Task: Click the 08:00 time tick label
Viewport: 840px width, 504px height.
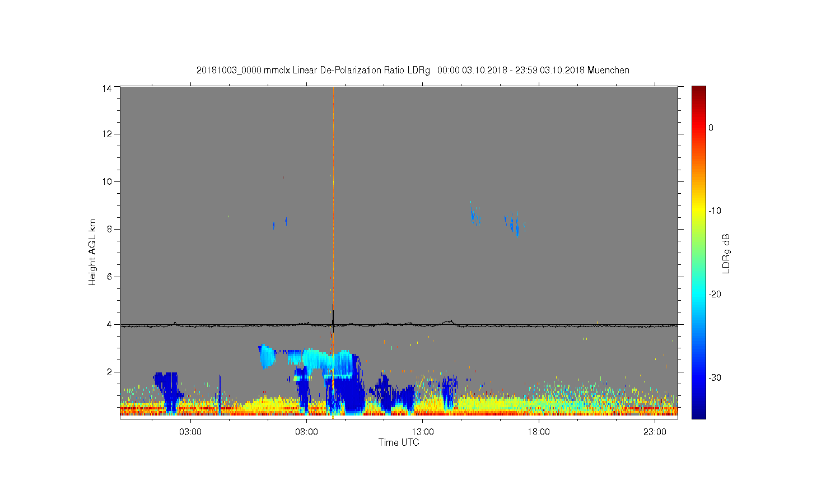Action: coord(307,432)
